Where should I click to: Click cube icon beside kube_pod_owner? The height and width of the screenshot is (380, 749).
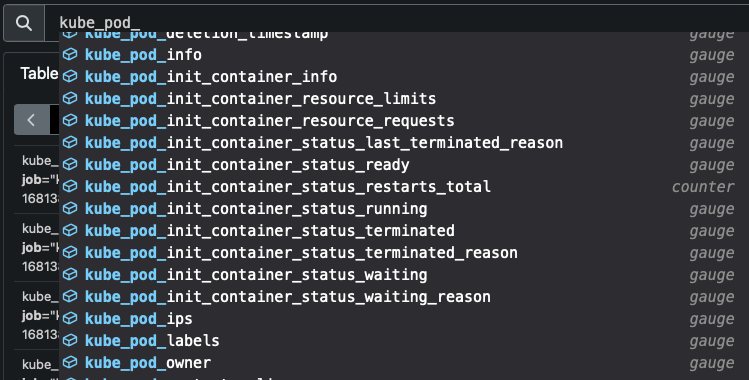click(x=70, y=362)
